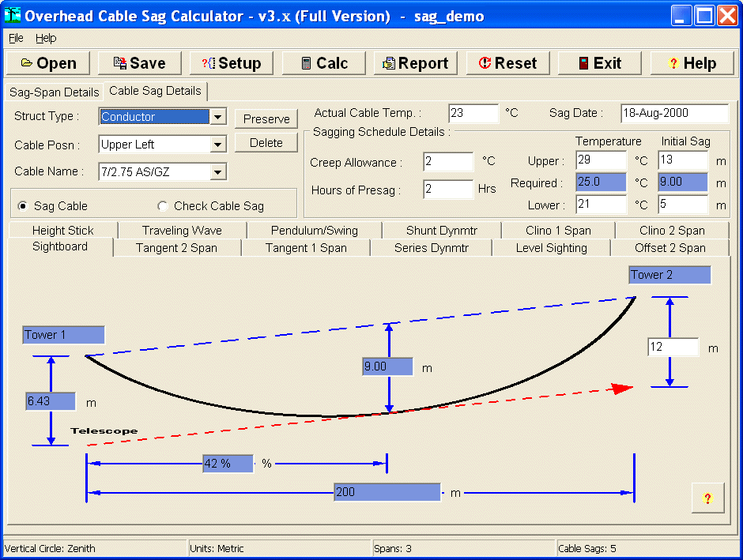This screenshot has height=560, width=743.
Task: Click the small ? help button near the diagram
Action: 708,498
